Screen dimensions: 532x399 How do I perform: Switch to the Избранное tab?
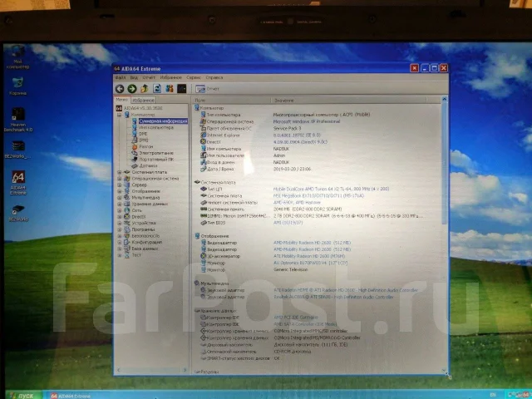[x=143, y=100]
